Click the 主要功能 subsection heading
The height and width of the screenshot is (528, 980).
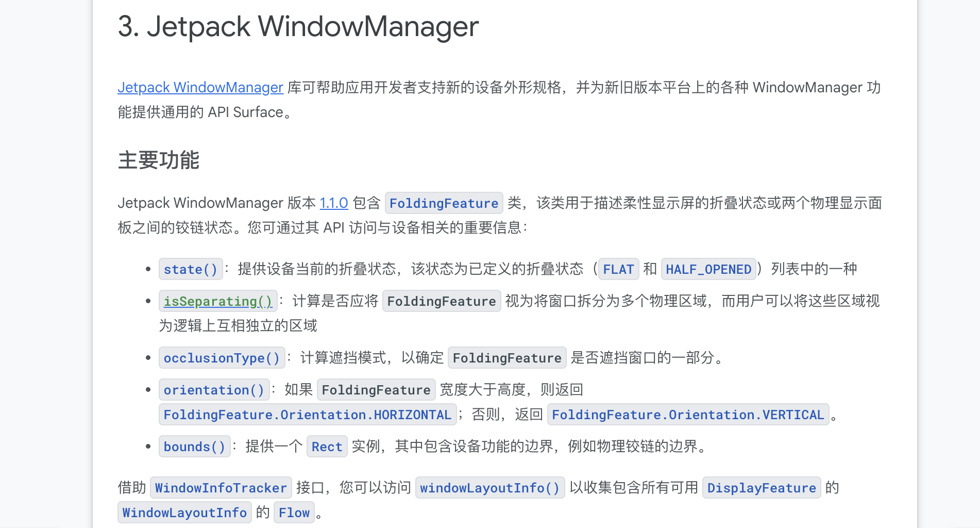coord(158,160)
